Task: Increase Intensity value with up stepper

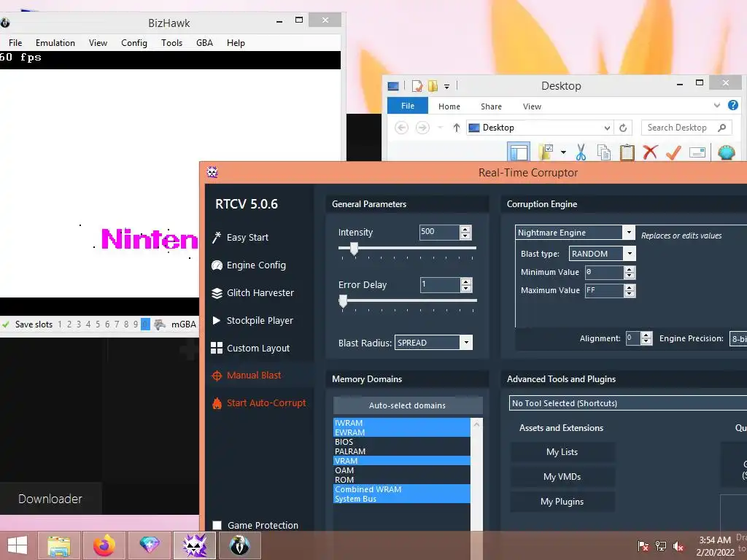Action: pyautogui.click(x=465, y=229)
